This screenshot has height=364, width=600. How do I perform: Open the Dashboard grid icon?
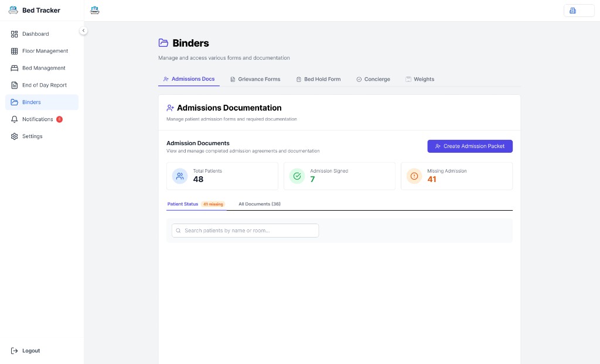(14, 34)
